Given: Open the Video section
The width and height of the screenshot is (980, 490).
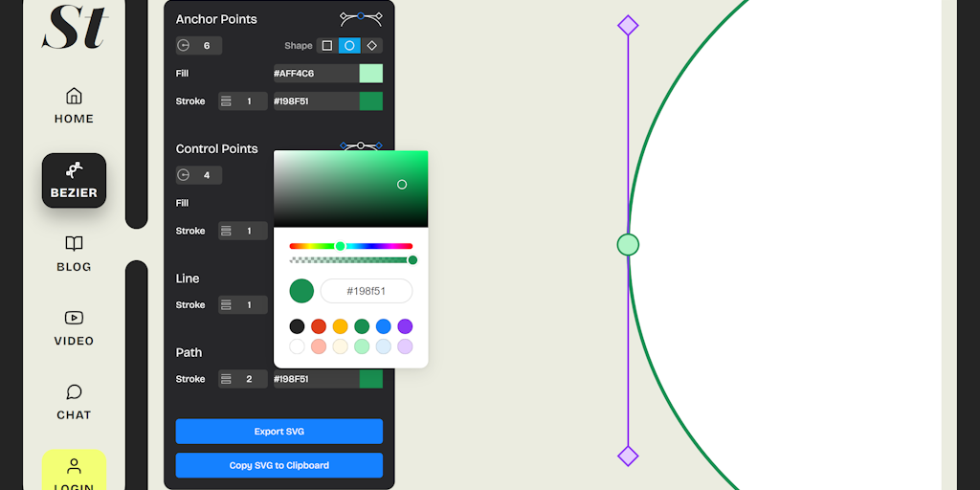Looking at the screenshot, I should 74,328.
